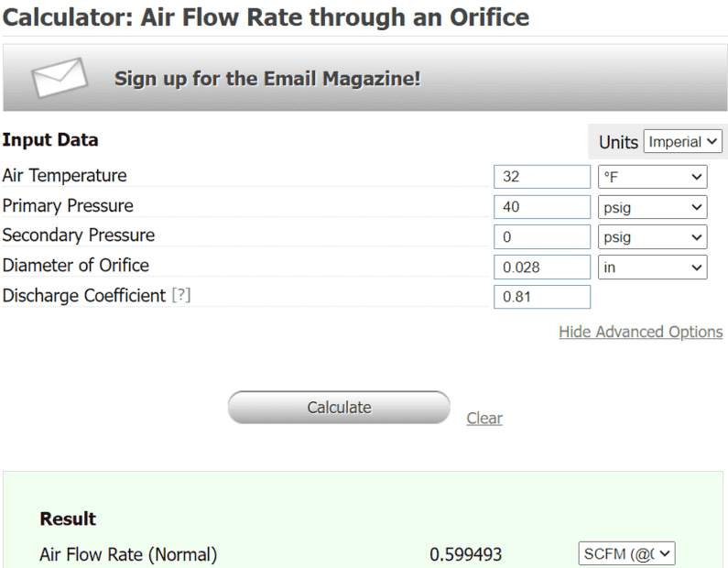
Task: Open the Units Imperial dropdown
Action: 683,142
